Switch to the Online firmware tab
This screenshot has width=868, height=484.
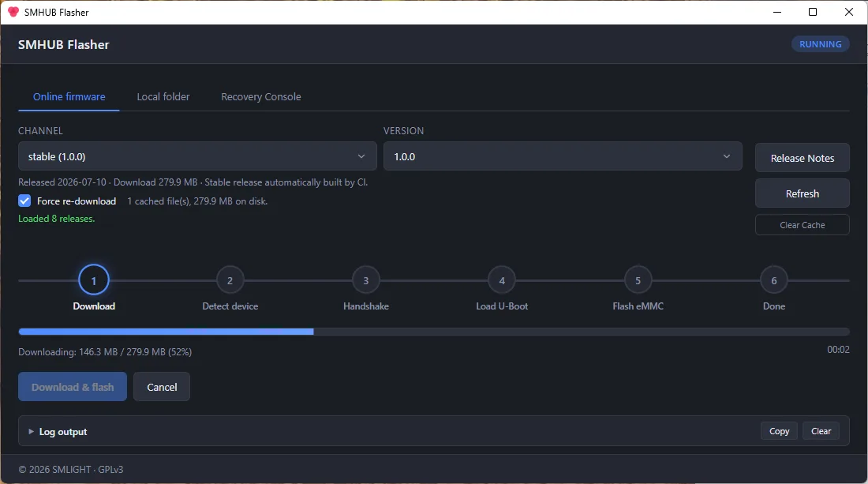69,96
